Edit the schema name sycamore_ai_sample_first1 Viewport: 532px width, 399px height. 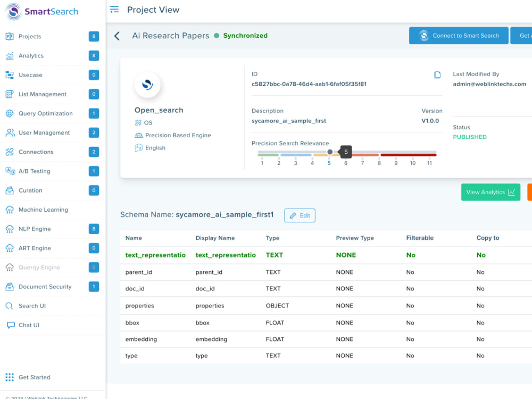pos(300,215)
